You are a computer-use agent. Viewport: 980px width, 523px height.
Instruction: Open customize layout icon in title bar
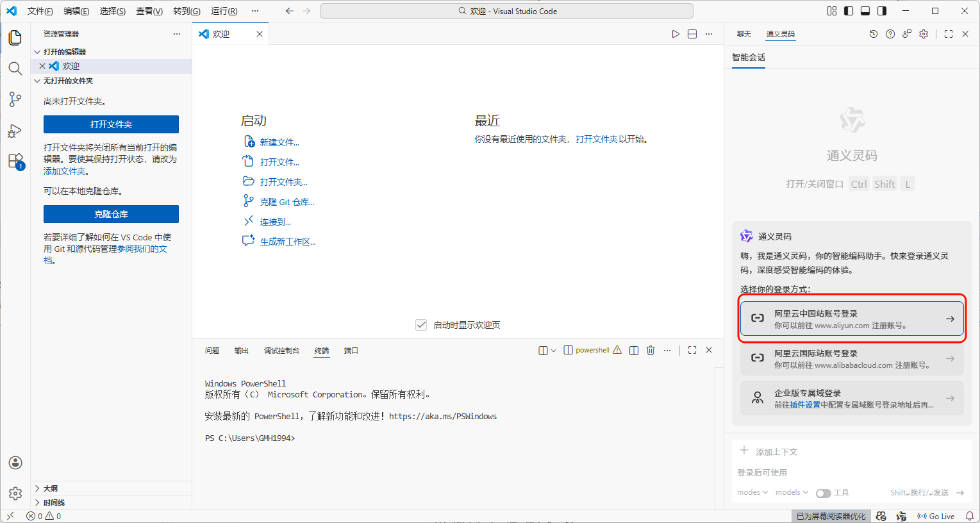point(832,11)
